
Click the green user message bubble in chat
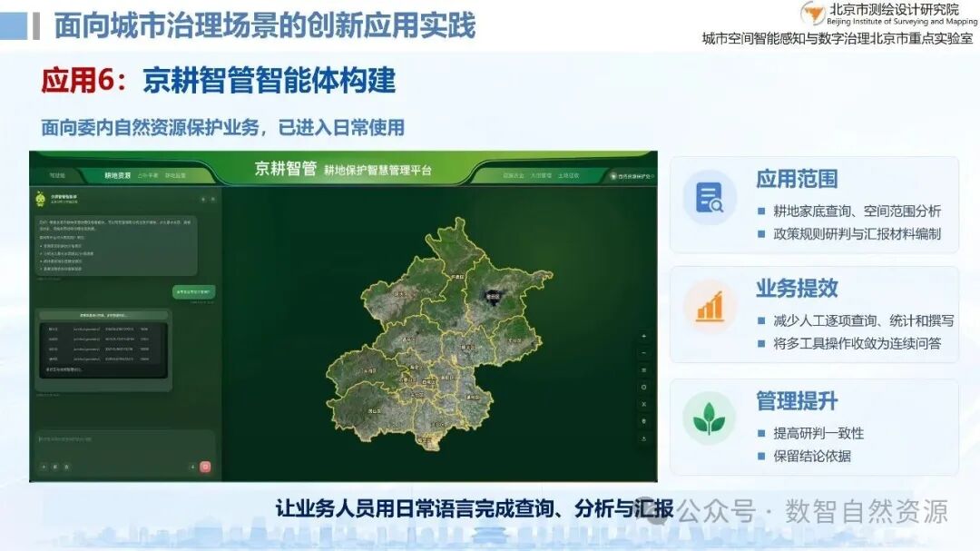coord(194,291)
